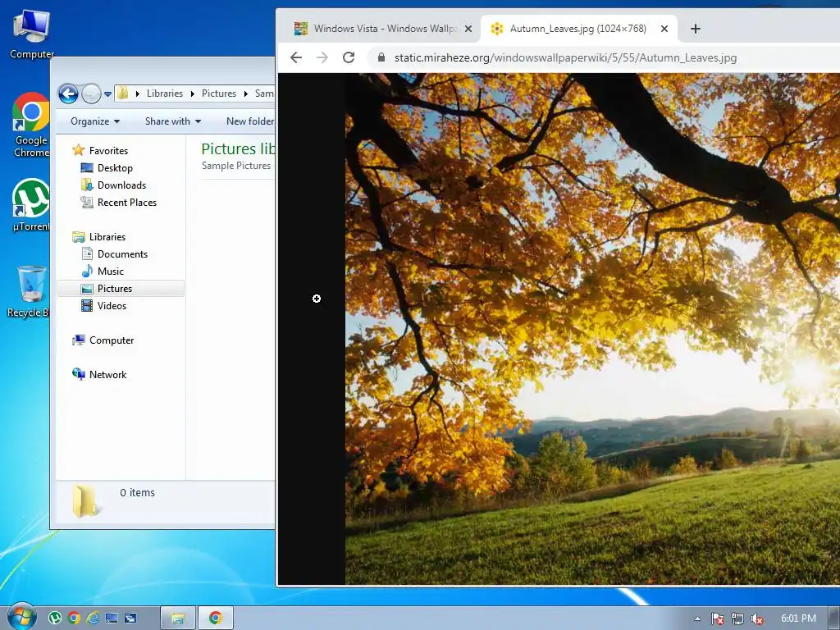Open Music library
Screen dimensions: 840x630
pos(111,272)
